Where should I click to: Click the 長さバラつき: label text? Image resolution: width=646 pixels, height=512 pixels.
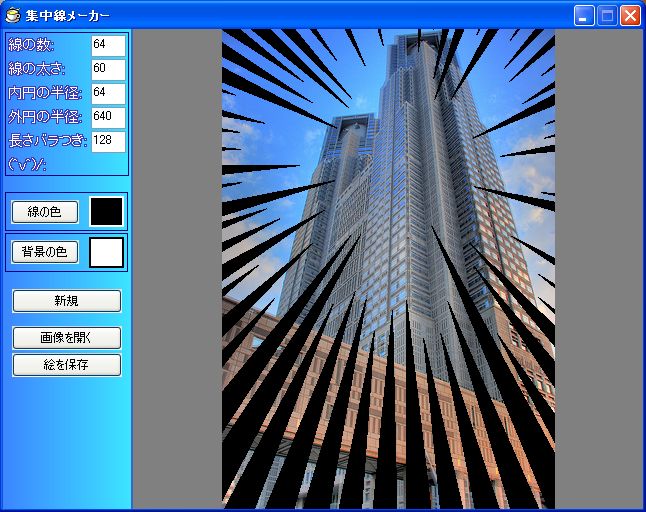[x=48, y=141]
